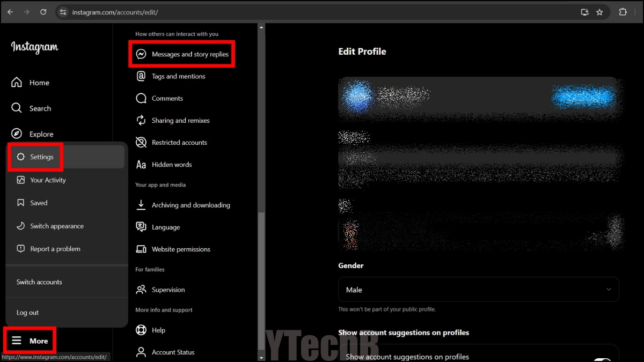Click the Supervision people icon
Image resolution: width=644 pixels, height=362 pixels.
141,290
